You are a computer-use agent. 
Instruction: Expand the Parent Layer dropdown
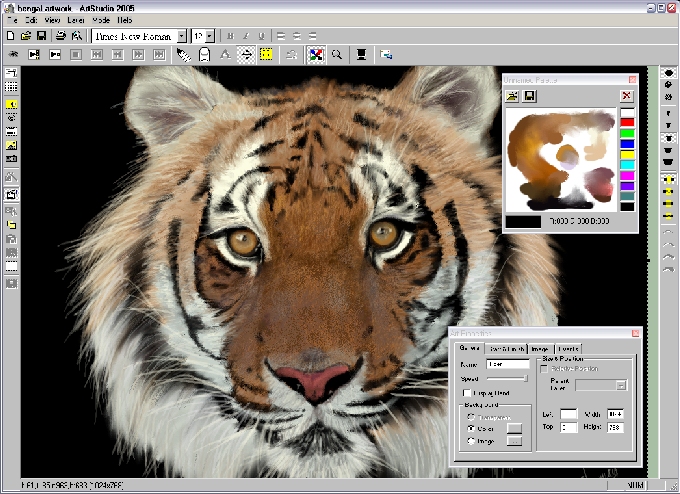[x=621, y=385]
